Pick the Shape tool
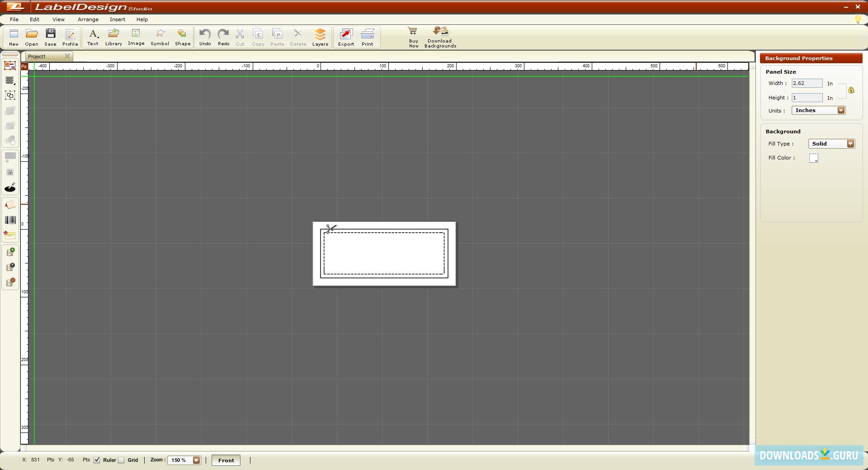Image resolution: width=868 pixels, height=470 pixels. click(183, 37)
